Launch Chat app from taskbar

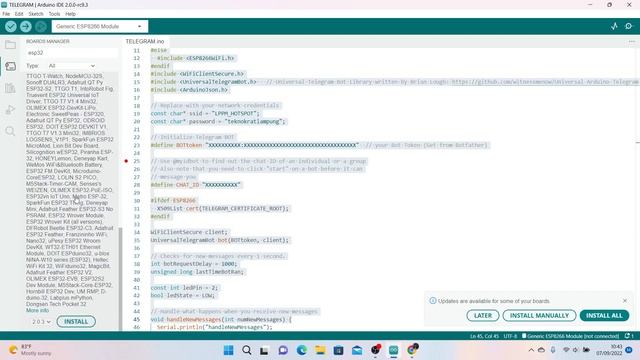pyautogui.click(x=283, y=350)
